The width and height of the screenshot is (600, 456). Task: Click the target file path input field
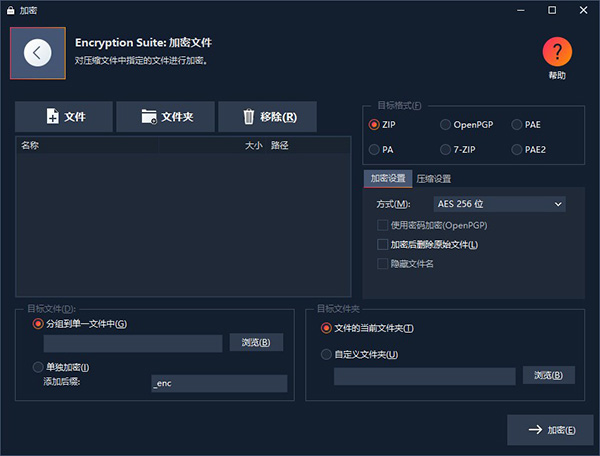click(133, 344)
